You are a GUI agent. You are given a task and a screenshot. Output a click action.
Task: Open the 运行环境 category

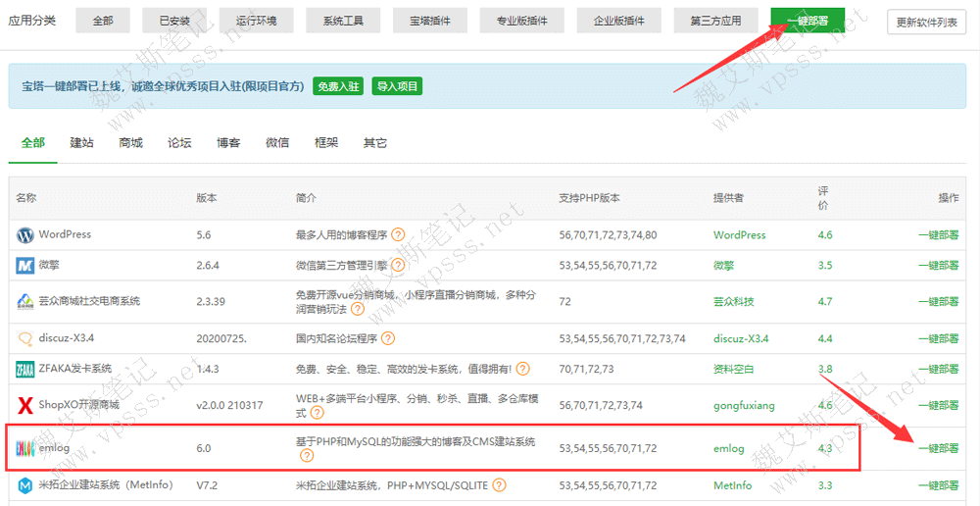[256, 21]
